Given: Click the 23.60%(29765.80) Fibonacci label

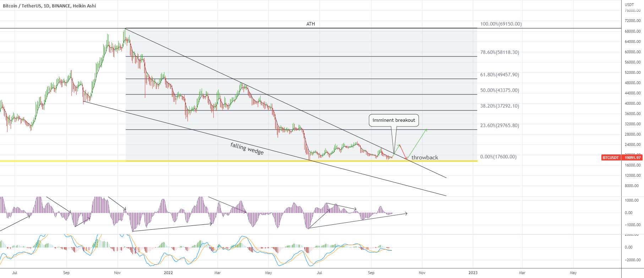Looking at the screenshot, I should (x=500, y=125).
